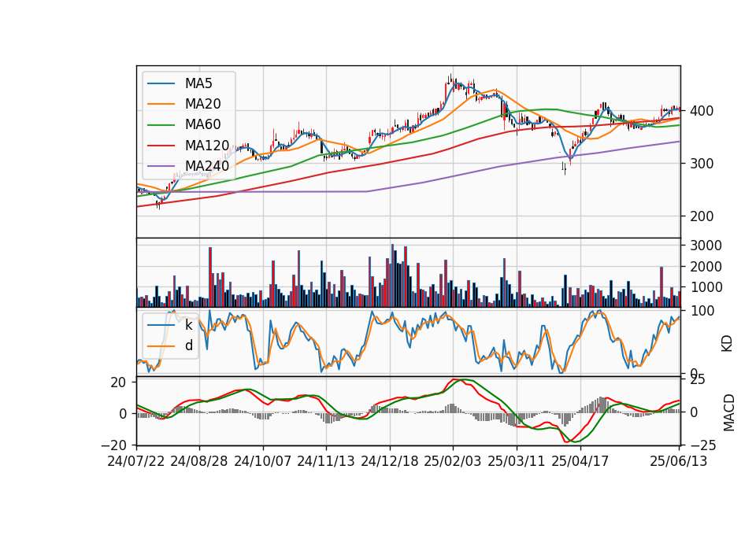Click the purple MA240 legend line sample
756x543 pixels.
coord(161,166)
